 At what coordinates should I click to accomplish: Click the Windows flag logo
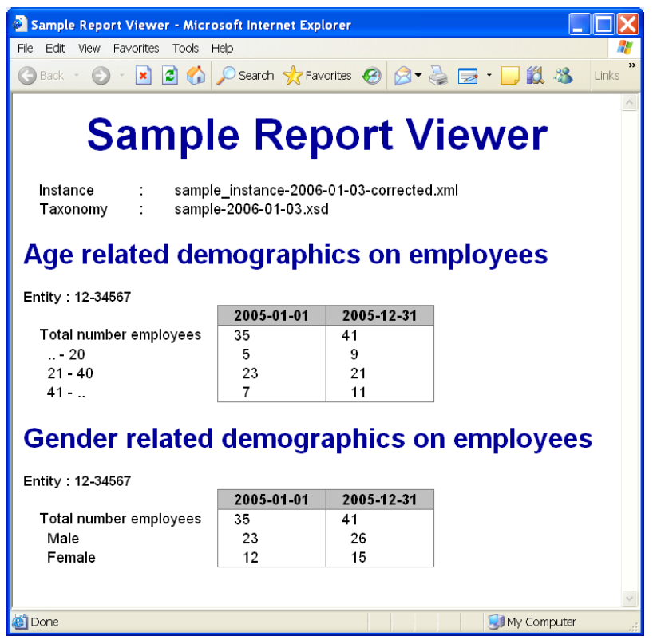coord(625,47)
